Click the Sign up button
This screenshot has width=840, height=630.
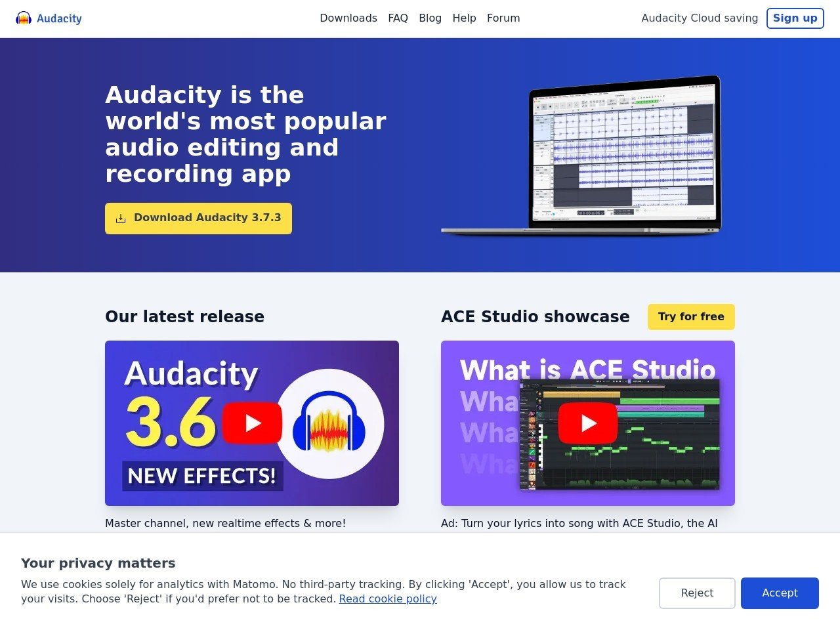click(x=795, y=18)
